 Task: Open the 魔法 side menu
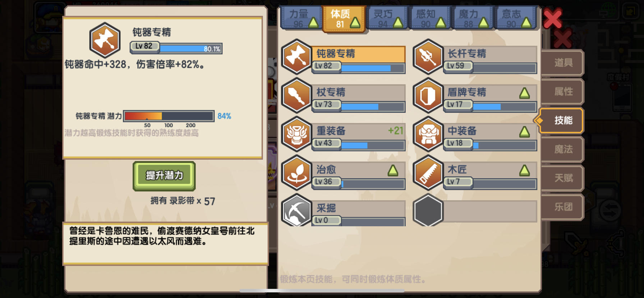[x=563, y=149]
